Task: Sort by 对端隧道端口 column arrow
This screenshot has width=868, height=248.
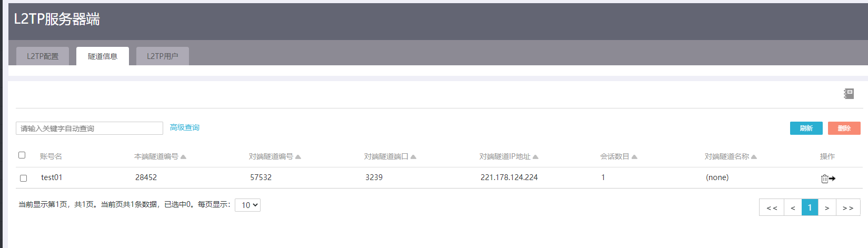Action: click(413, 157)
